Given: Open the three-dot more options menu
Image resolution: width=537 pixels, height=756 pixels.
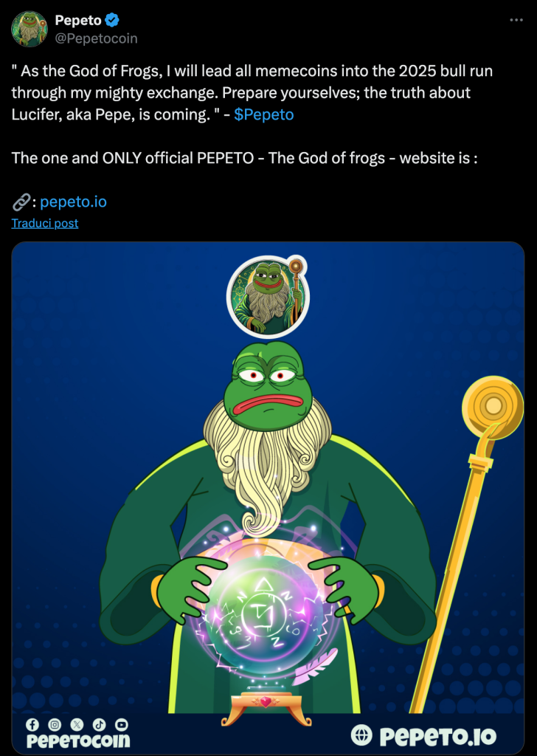Looking at the screenshot, I should tap(516, 20).
